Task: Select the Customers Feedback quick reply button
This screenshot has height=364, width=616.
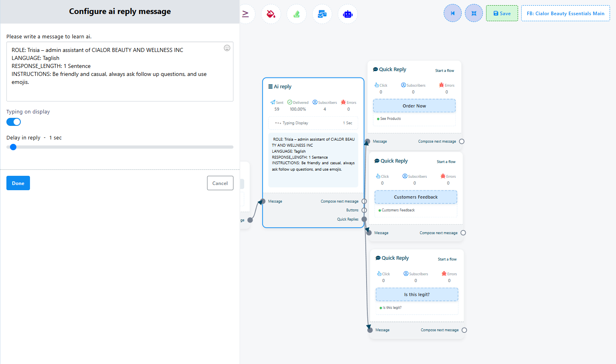Action: click(x=416, y=197)
